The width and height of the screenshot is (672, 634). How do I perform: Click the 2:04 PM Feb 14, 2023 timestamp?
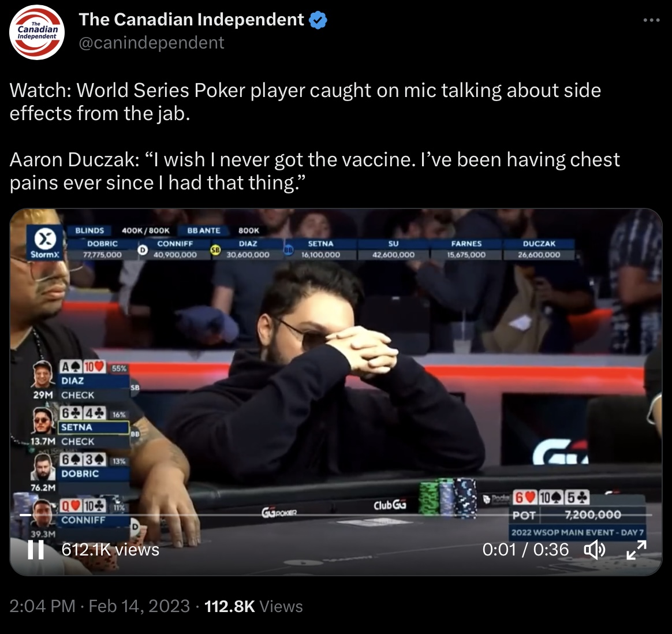[x=99, y=606]
